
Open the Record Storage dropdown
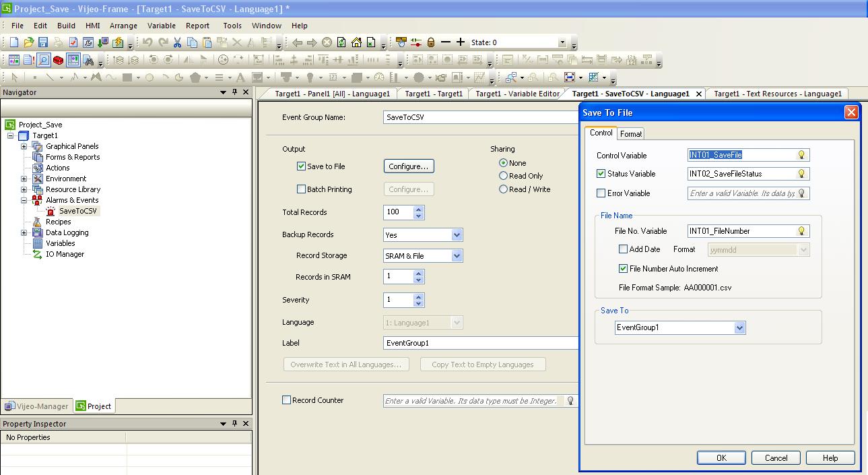(457, 256)
